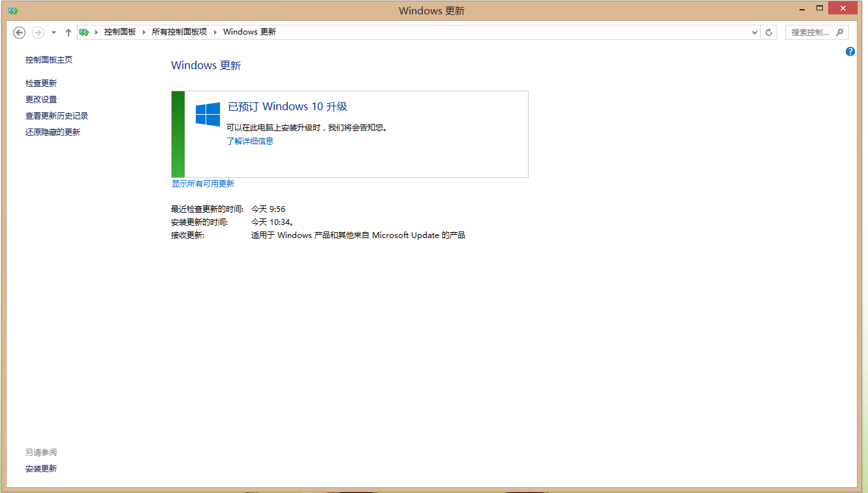Close the Windows 更新 window
Screen dimensions: 868x493
843,8
